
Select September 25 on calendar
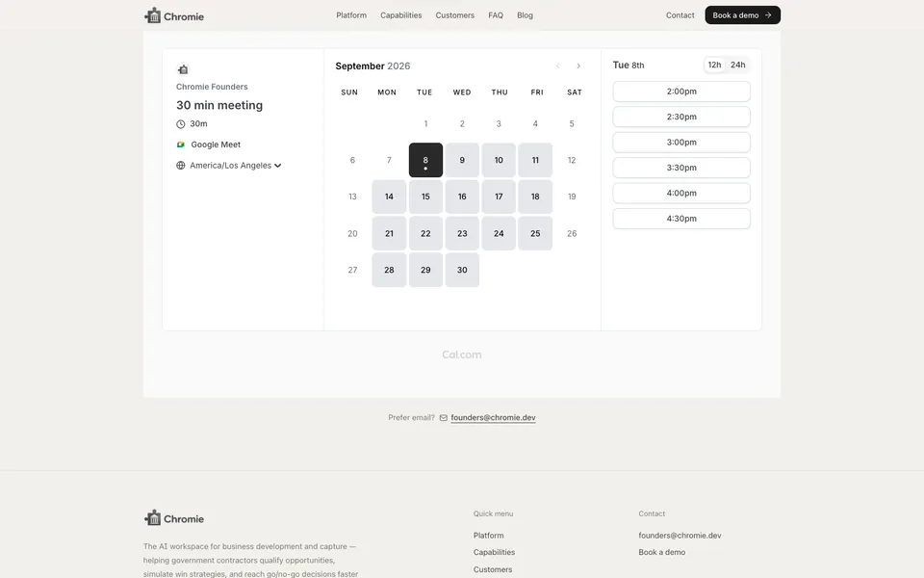[535, 233]
